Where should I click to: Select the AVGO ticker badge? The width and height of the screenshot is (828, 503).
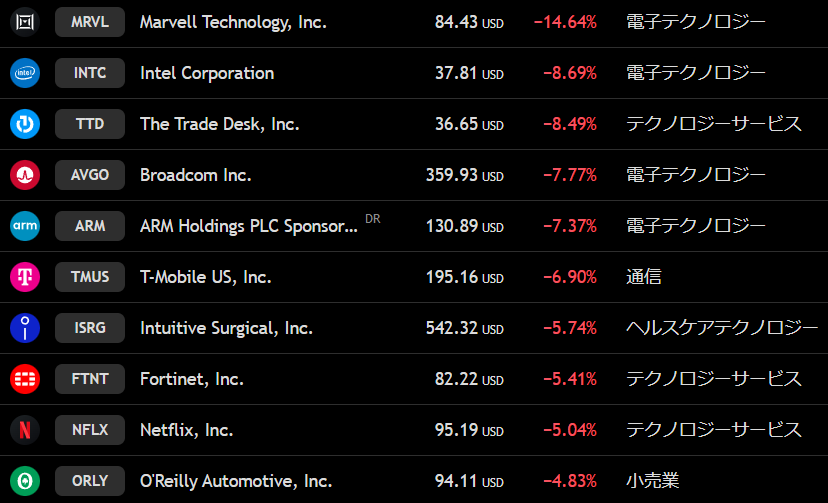pyautogui.click(x=90, y=175)
